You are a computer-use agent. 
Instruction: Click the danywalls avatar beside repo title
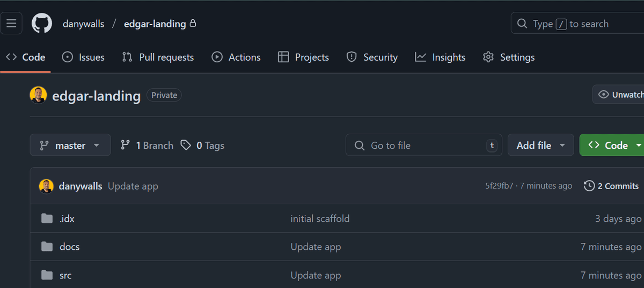(x=39, y=95)
